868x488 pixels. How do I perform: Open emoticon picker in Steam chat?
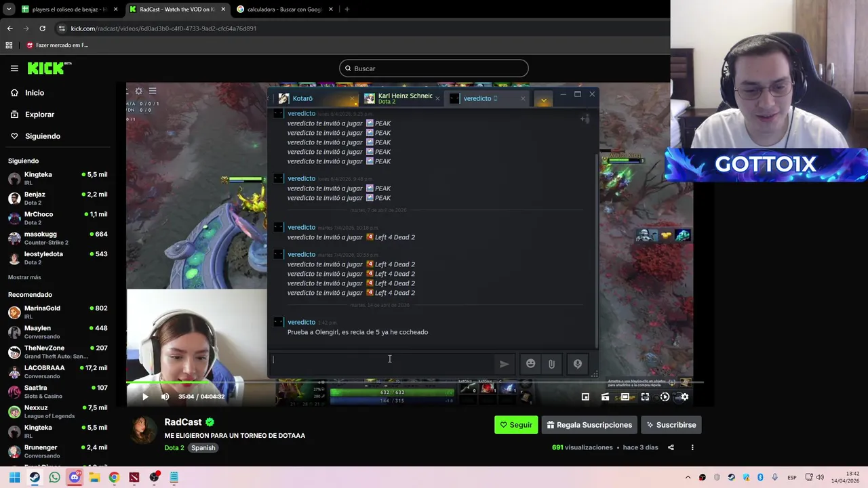tap(530, 364)
